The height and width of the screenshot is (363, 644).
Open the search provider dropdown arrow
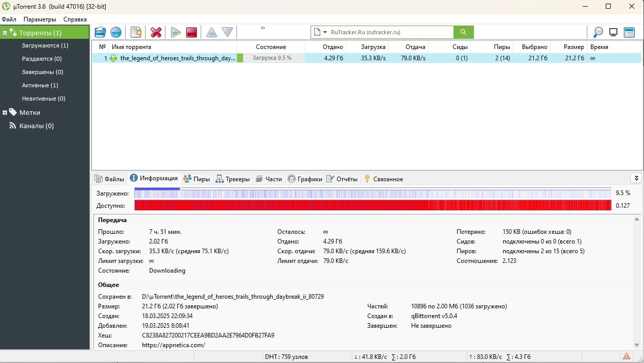(325, 32)
